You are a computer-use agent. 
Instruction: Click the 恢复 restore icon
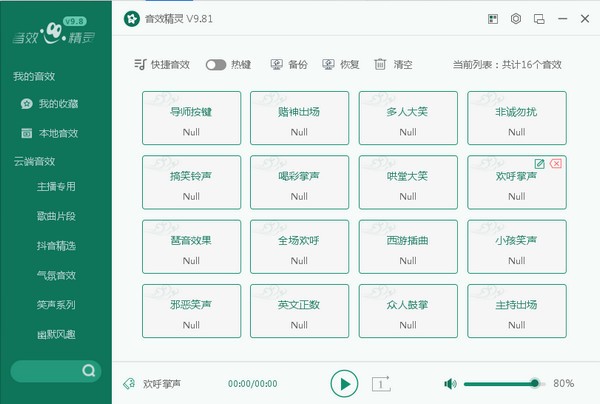point(328,64)
